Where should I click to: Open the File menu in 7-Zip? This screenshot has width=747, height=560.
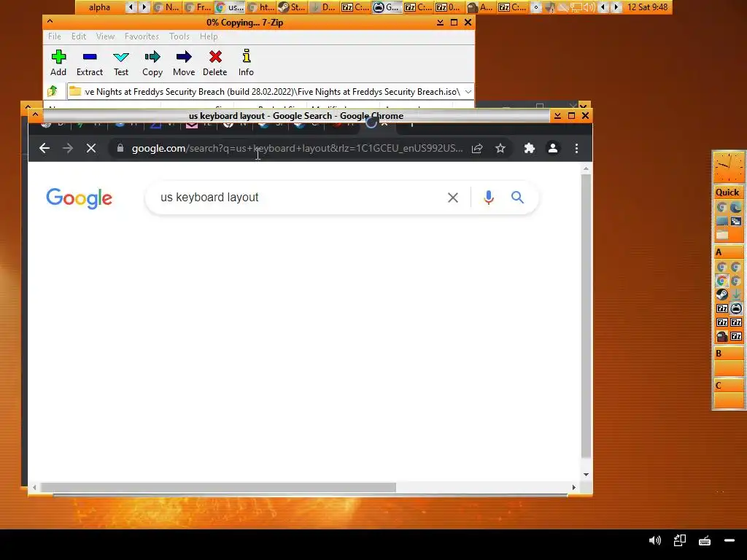click(54, 36)
